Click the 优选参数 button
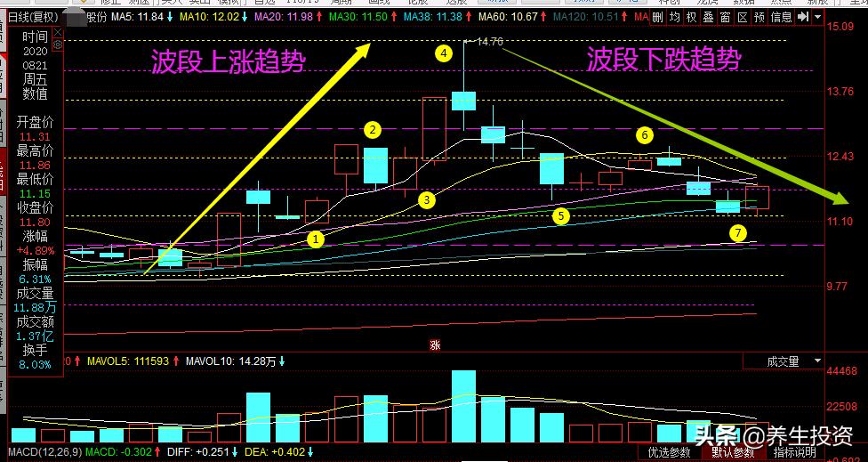 click(x=670, y=452)
